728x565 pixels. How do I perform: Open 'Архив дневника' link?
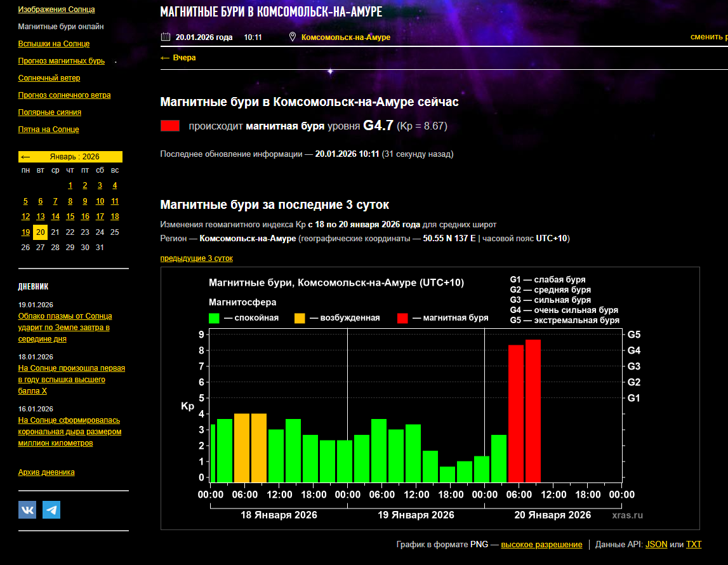click(46, 472)
